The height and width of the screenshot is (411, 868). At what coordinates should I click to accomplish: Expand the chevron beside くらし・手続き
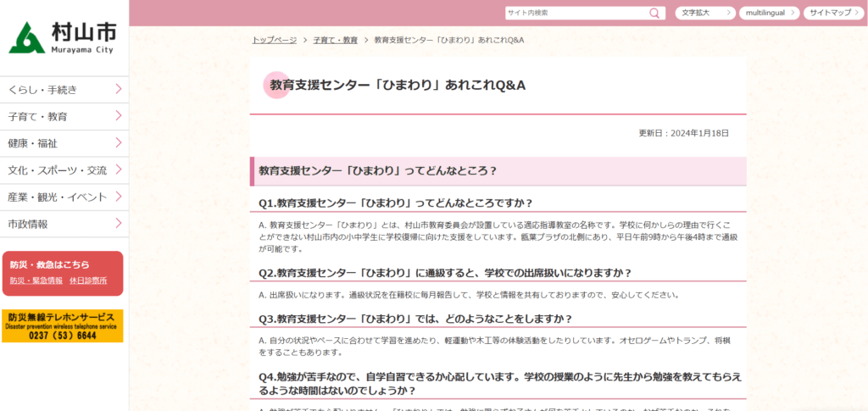tap(119, 89)
